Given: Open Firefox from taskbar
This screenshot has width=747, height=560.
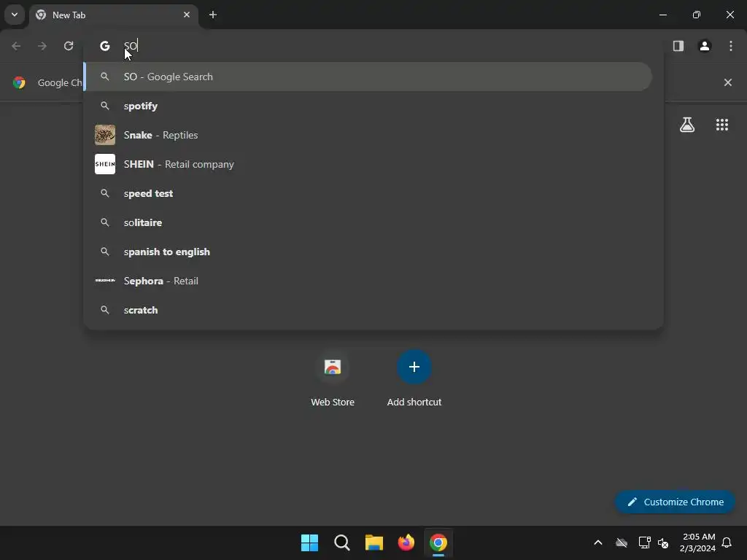Looking at the screenshot, I should (x=406, y=542).
